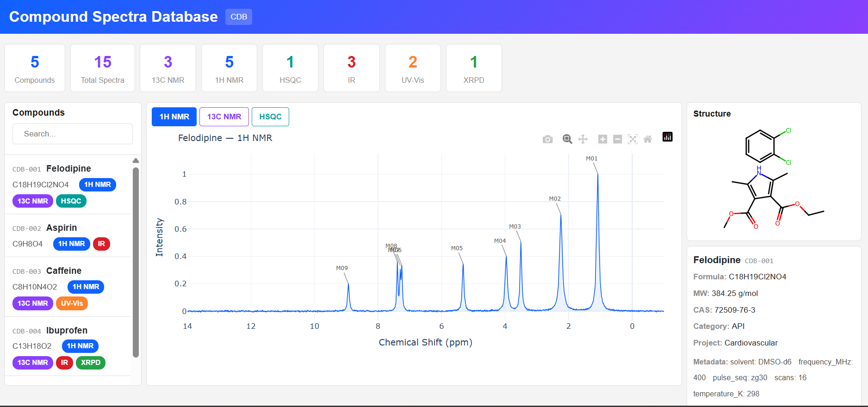Select Aspirin in the compounds list
The image size is (868, 407).
pos(62,228)
